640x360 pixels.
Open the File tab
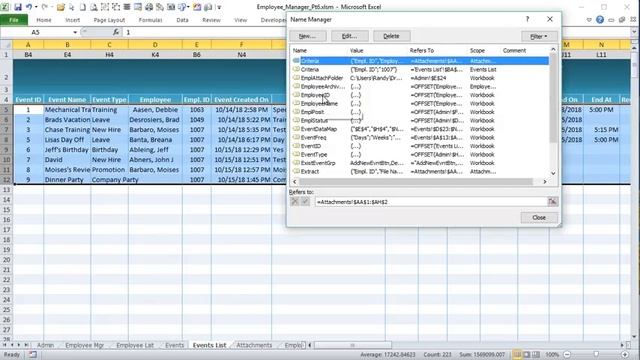click(x=14, y=20)
